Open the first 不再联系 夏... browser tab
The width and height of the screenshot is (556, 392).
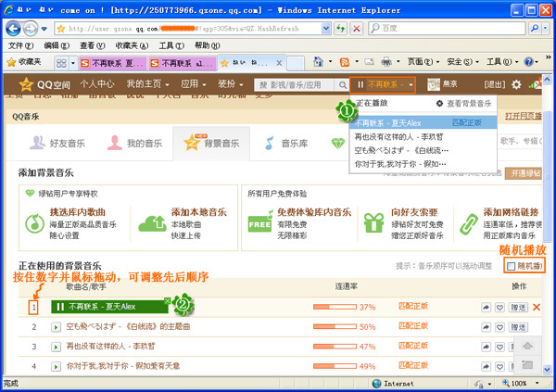[112, 63]
